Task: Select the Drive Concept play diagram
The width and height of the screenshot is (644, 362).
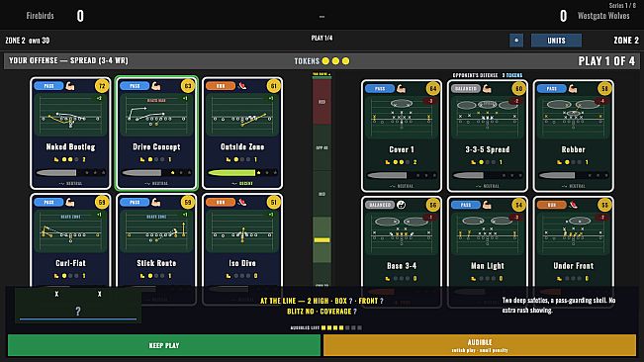Action: (156, 116)
